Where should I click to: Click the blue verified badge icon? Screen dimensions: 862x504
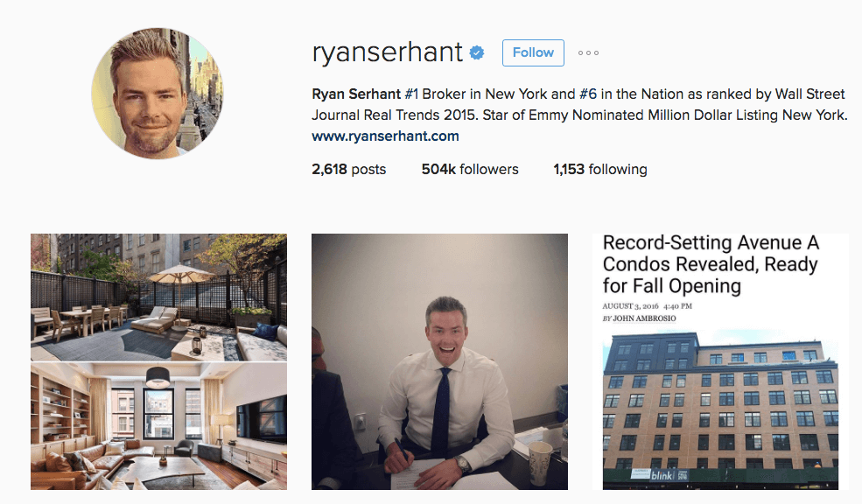pos(477,52)
